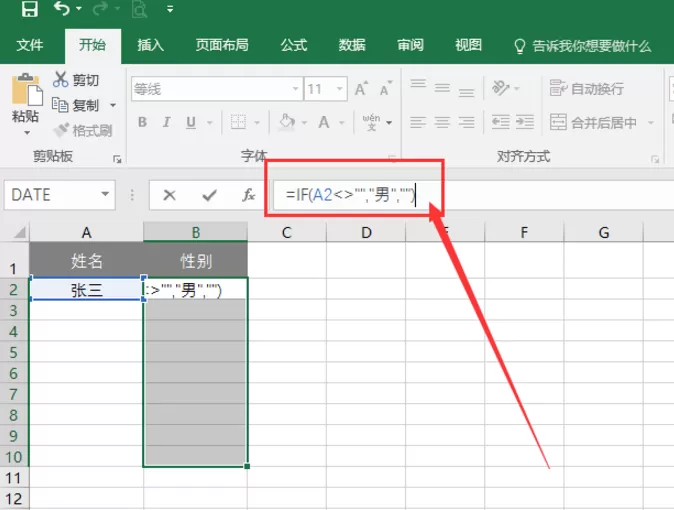This screenshot has height=510, width=674.
Task: Click the top align icon
Action: (418, 83)
